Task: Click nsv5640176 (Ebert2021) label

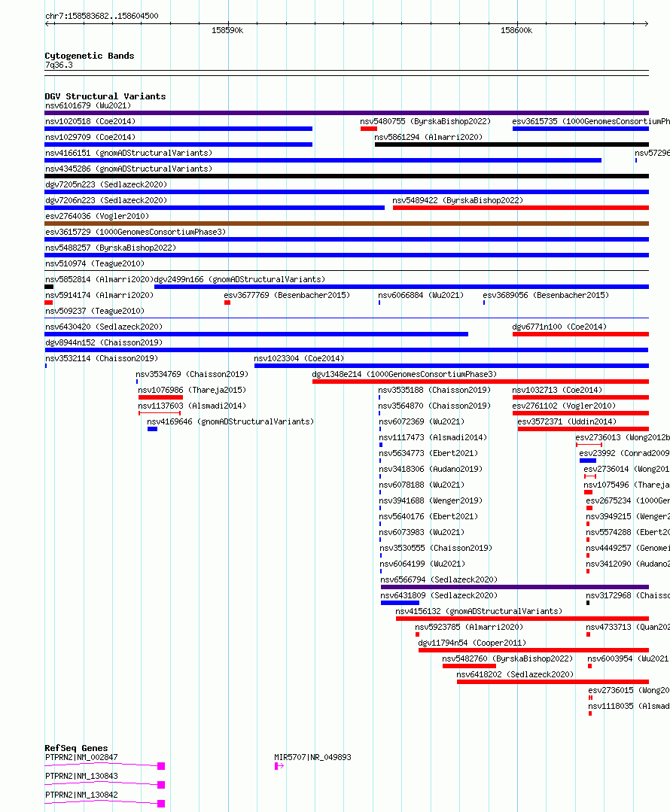Action: point(428,516)
